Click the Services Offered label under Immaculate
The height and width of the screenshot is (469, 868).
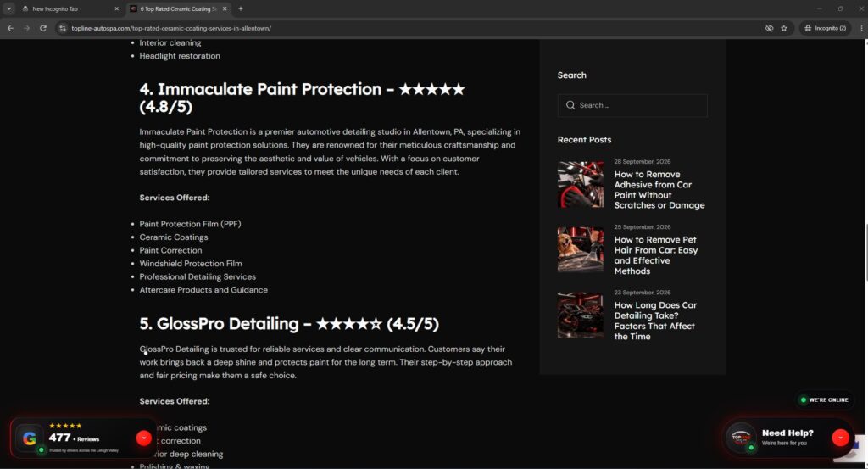click(x=175, y=198)
